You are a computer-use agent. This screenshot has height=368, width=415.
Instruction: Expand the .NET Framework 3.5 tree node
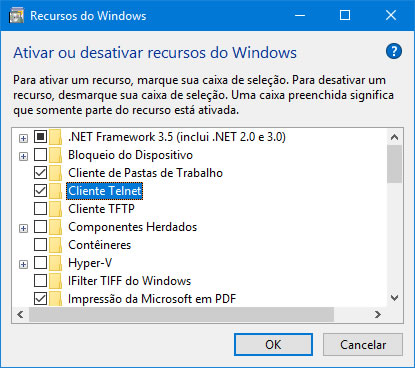point(23,138)
